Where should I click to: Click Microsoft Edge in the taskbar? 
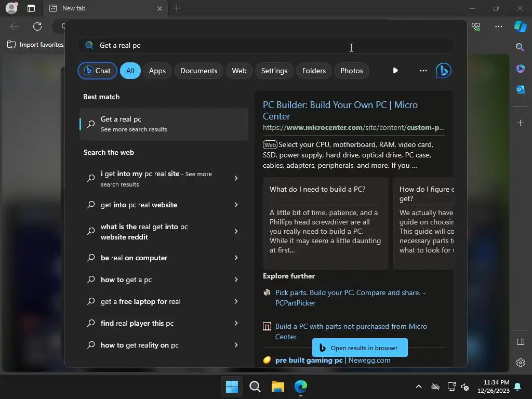tap(301, 387)
